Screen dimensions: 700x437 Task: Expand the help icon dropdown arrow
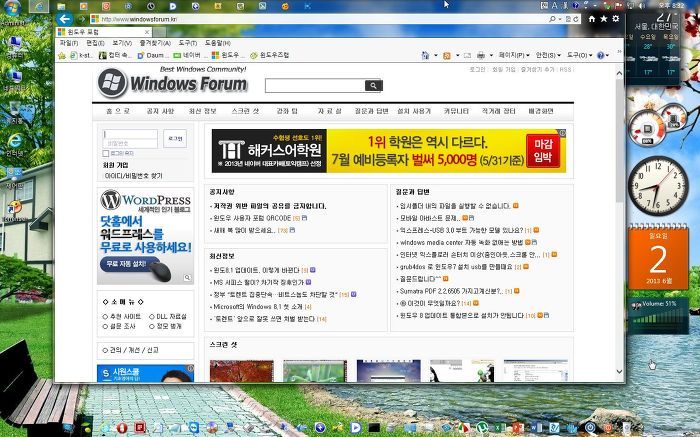pos(608,55)
